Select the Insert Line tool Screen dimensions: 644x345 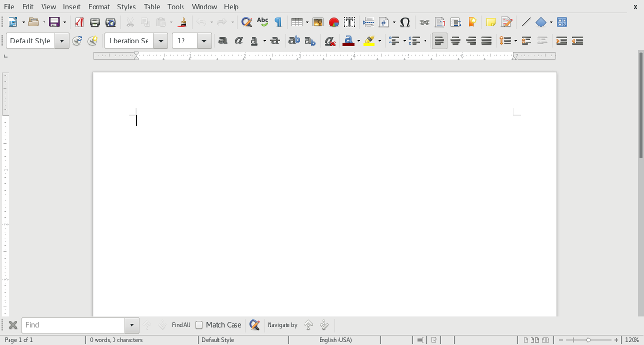click(x=525, y=22)
